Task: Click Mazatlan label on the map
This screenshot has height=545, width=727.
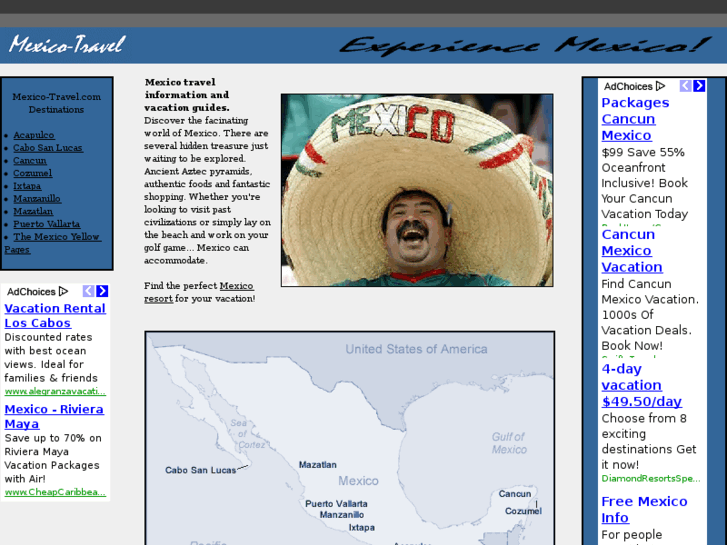Action: (x=318, y=465)
